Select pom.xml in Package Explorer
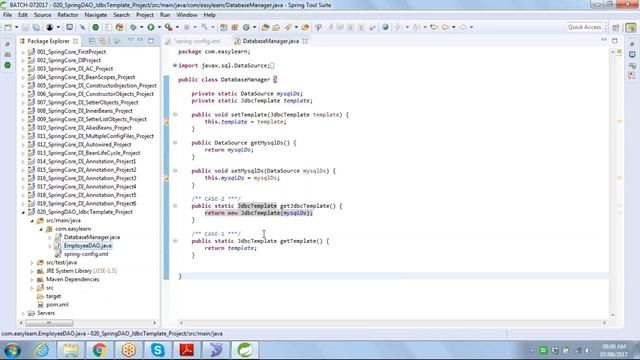 [x=57, y=305]
